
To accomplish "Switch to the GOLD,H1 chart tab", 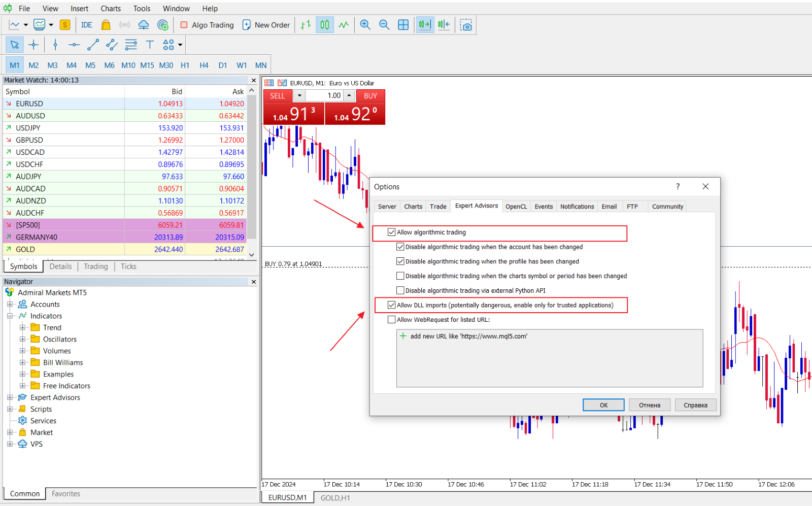I will pos(335,498).
